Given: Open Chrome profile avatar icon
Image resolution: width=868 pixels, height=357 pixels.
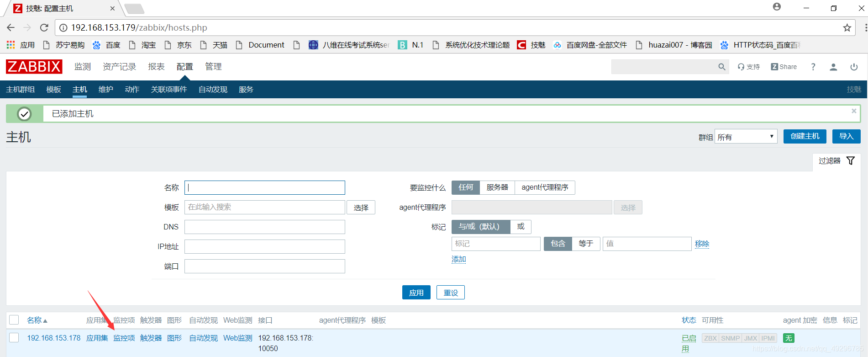Looking at the screenshot, I should click(777, 7).
